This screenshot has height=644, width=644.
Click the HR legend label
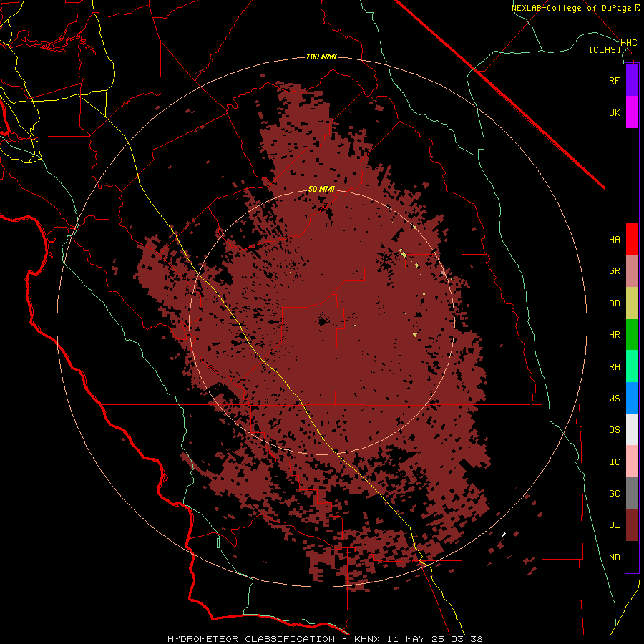[x=614, y=335]
